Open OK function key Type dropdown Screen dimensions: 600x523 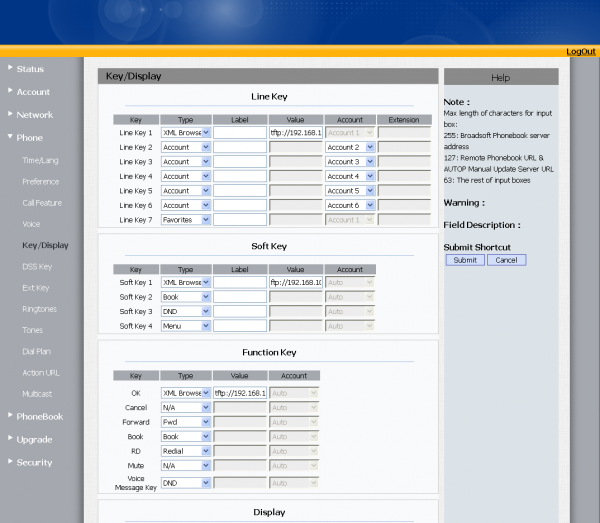(186, 393)
